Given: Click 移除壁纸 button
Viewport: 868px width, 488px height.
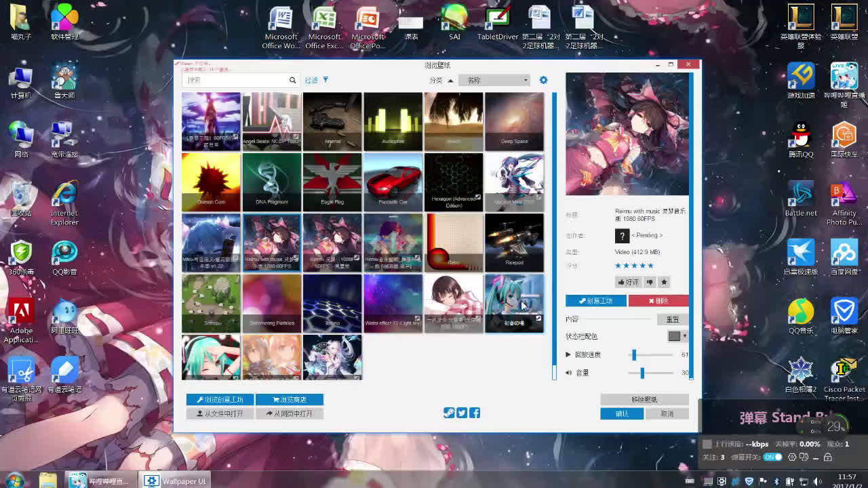Looking at the screenshot, I should click(644, 400).
